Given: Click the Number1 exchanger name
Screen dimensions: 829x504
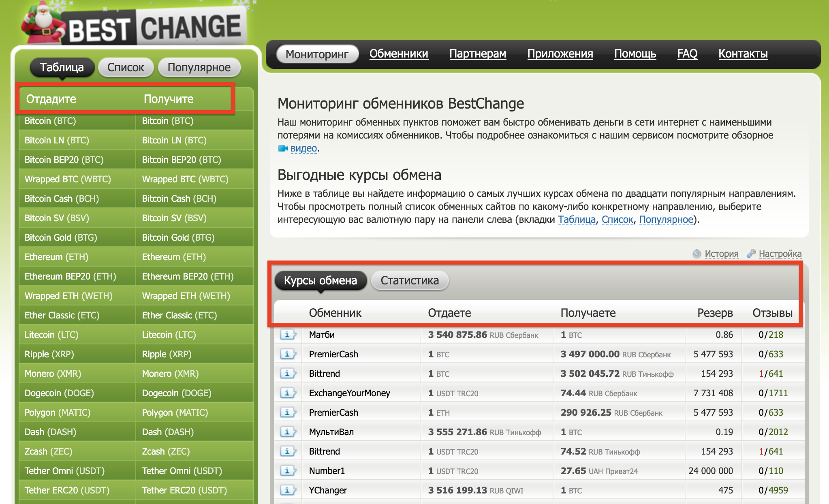Looking at the screenshot, I should pos(327,471).
